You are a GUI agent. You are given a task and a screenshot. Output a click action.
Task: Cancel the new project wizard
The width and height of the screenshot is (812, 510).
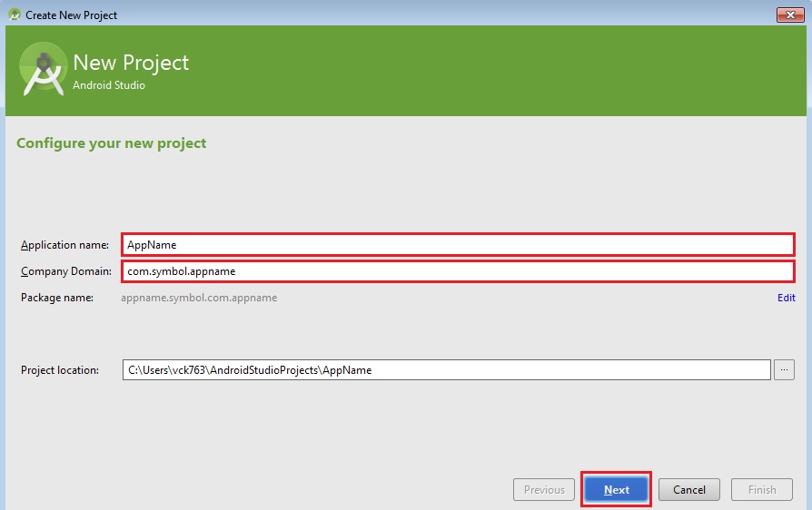point(688,490)
